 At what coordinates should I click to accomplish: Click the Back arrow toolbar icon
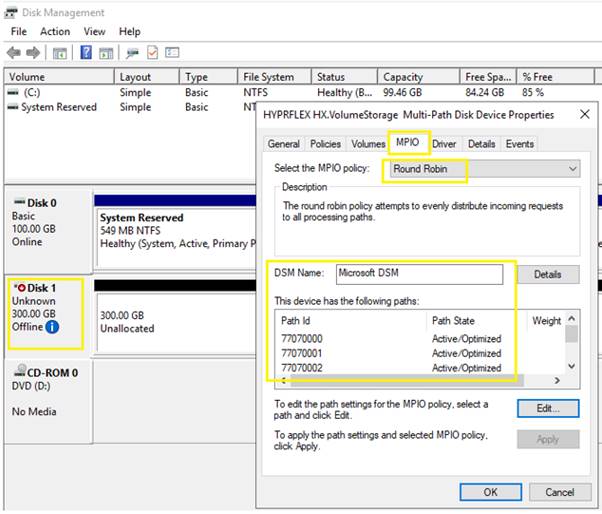[x=14, y=53]
